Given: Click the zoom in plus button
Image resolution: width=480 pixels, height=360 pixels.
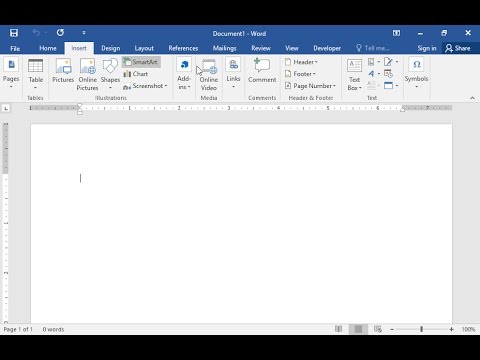Looking at the screenshot, I should 451,329.
